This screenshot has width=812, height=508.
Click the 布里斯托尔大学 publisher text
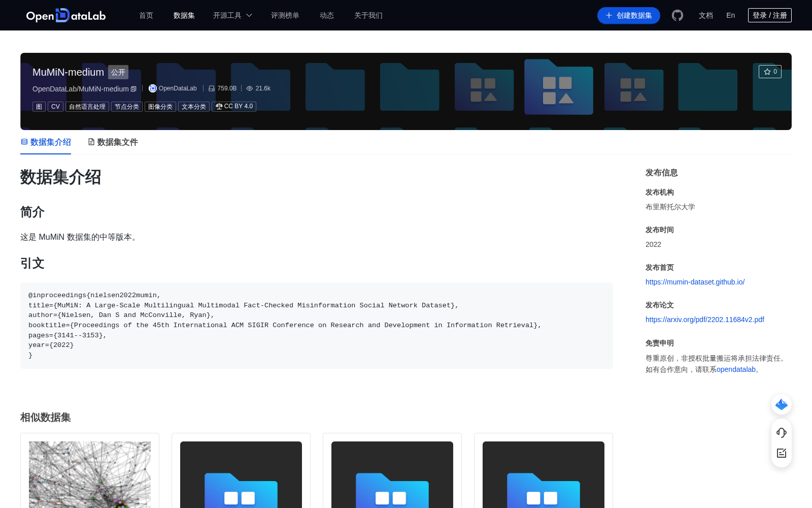(x=670, y=207)
